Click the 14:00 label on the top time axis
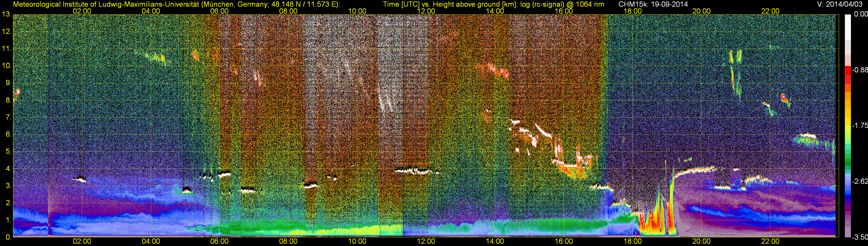Viewport: 868px width, 246px height. click(x=495, y=11)
